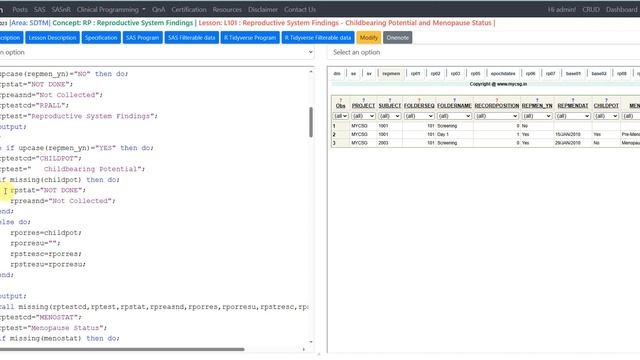Image resolution: width=640 pixels, height=360 pixels.
Task: Click the question mark icon above SUBJECT header
Action: point(390,100)
